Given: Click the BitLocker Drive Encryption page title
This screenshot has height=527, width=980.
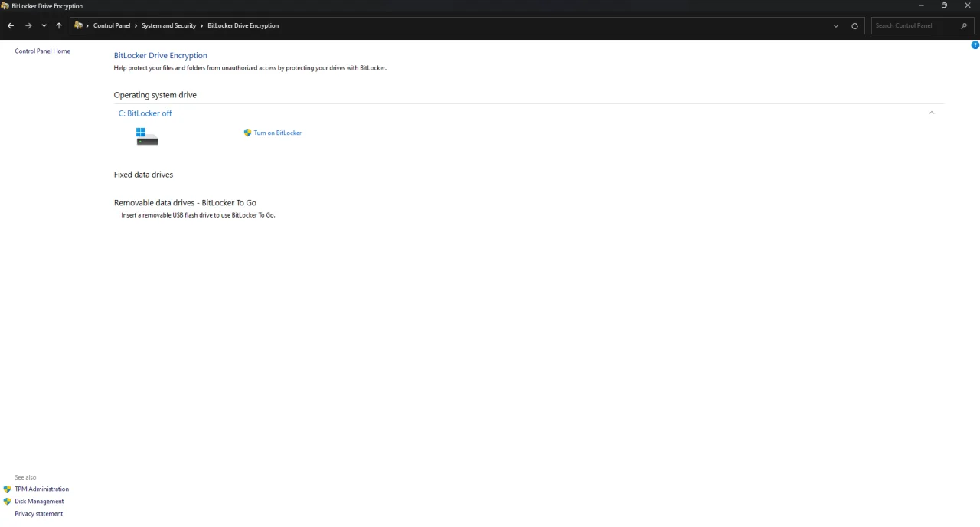Looking at the screenshot, I should [161, 56].
